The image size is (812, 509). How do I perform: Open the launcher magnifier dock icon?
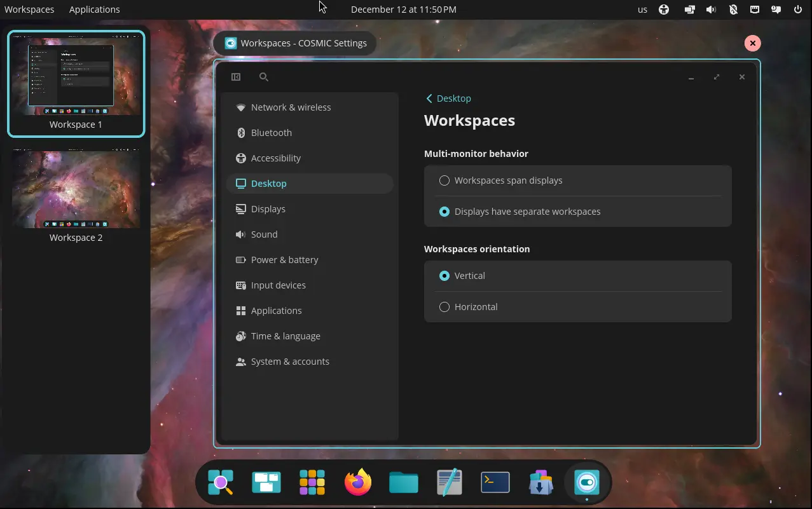(221, 482)
